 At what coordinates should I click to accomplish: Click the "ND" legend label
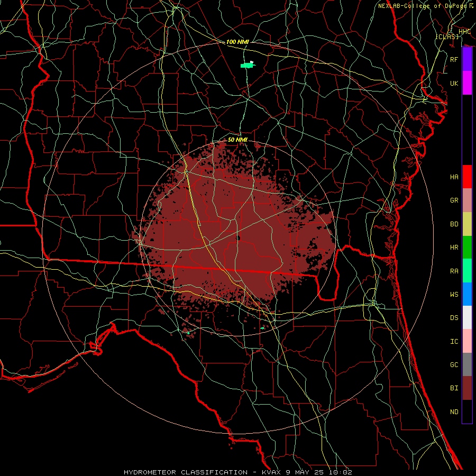[454, 412]
